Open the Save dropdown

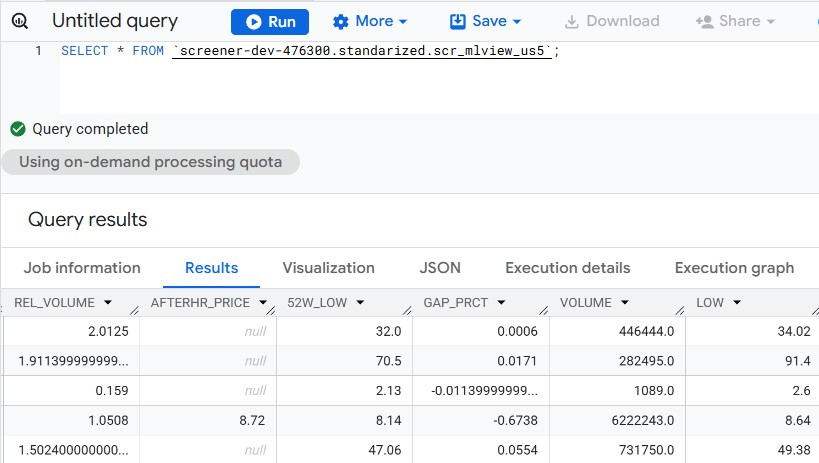tap(486, 21)
